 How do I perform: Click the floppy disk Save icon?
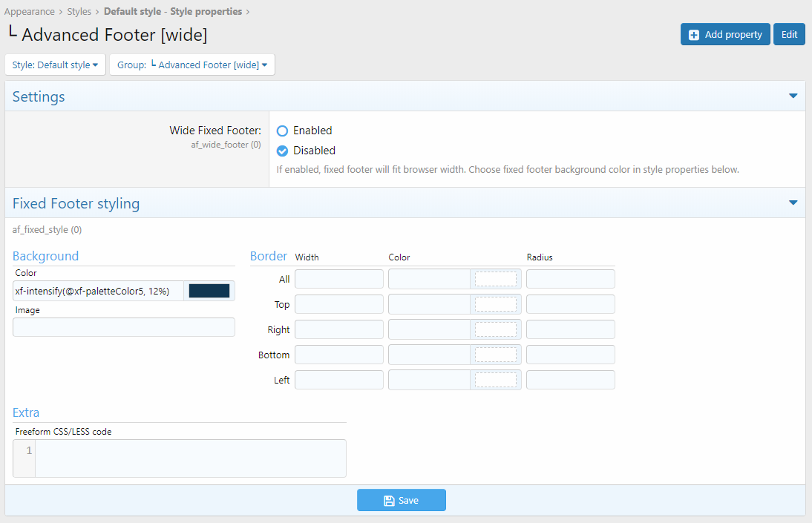389,501
